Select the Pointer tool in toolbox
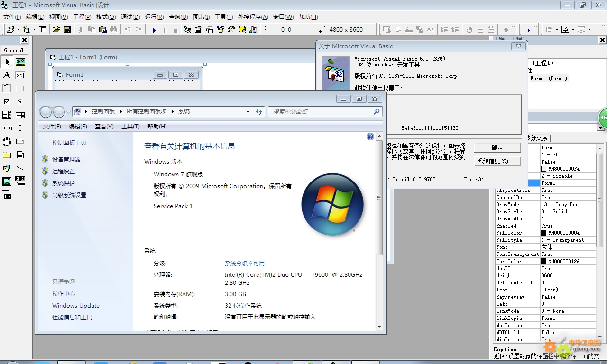This screenshot has width=607, height=364. pos(7,62)
